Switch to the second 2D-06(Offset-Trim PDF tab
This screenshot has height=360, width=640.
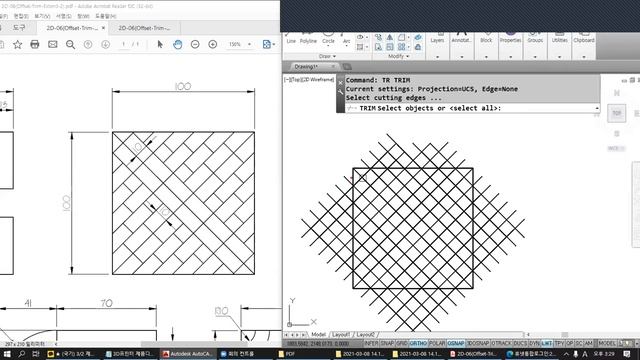[144, 28]
